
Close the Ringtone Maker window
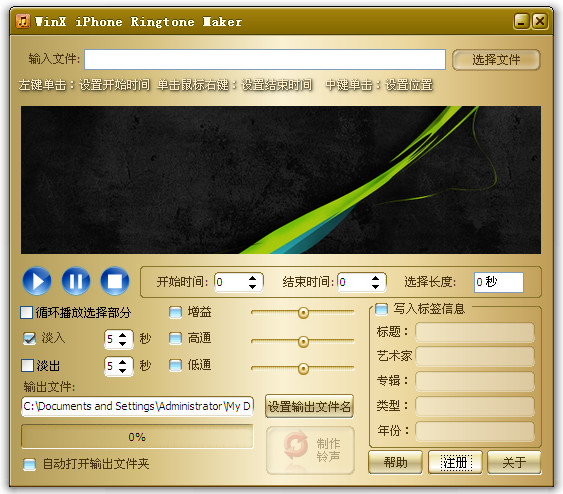point(540,22)
